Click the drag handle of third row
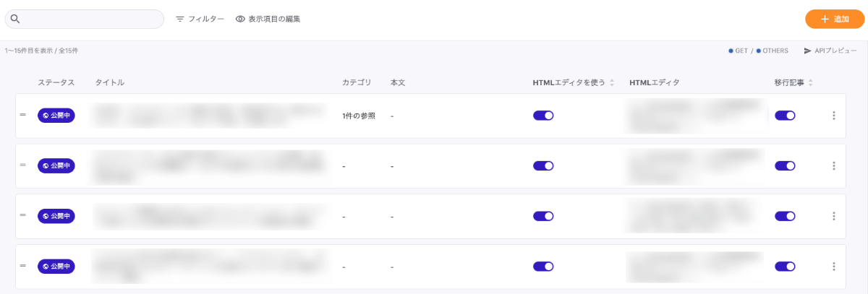Viewport: 868px width, 294px height. (x=23, y=215)
